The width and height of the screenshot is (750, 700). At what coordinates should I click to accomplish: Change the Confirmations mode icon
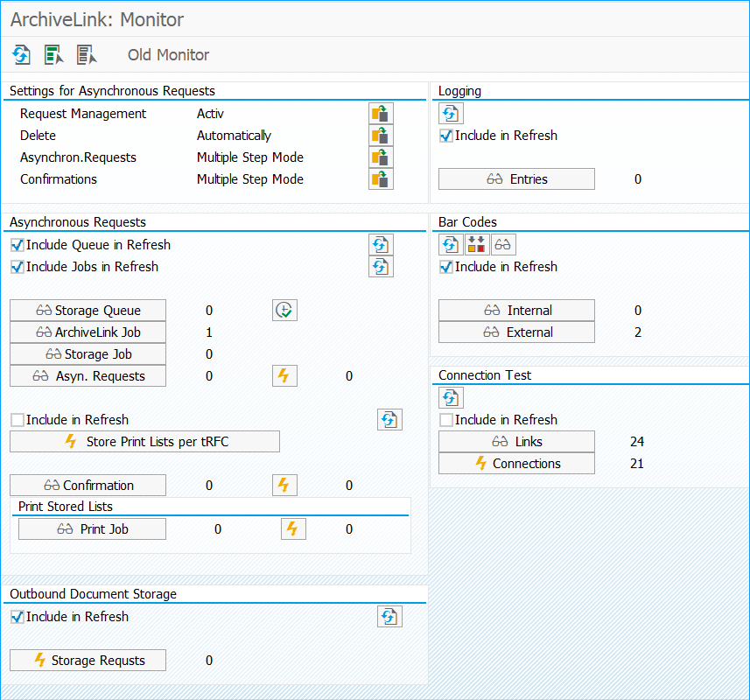[381, 179]
